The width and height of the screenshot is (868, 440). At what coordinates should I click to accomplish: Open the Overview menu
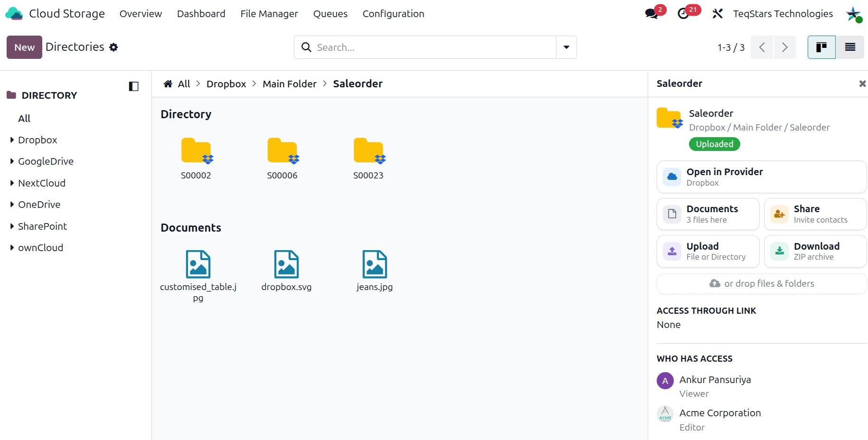[x=141, y=14]
